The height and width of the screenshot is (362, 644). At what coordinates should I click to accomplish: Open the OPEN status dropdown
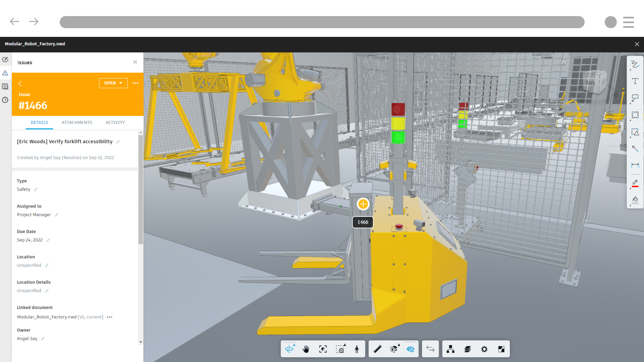(x=112, y=83)
